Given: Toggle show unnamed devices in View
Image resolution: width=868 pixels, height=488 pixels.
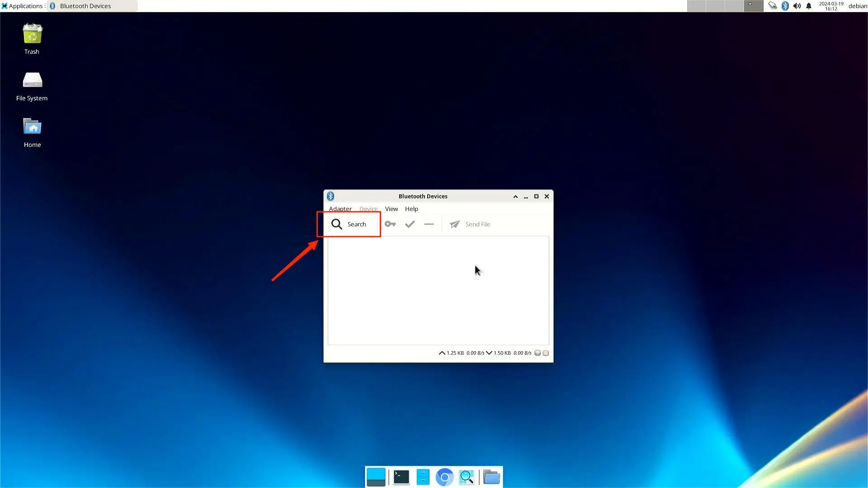Looking at the screenshot, I should 391,209.
